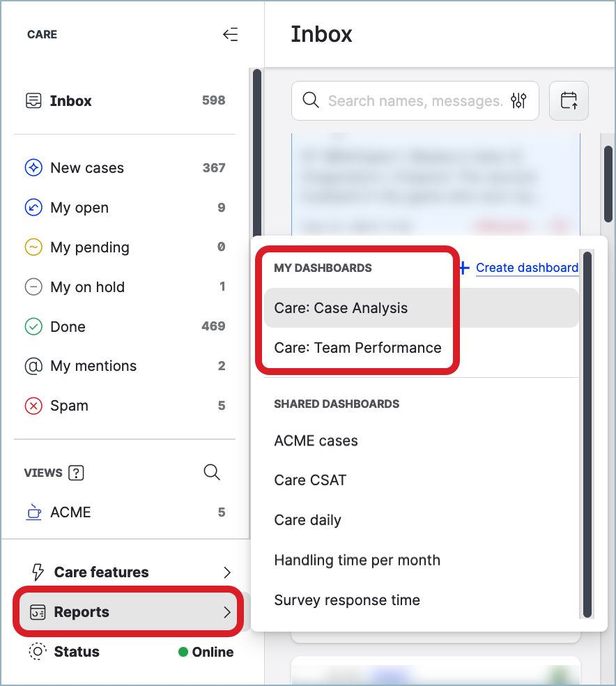Click the New cases star icon
Screen dimensions: 616x686
pos(33,168)
